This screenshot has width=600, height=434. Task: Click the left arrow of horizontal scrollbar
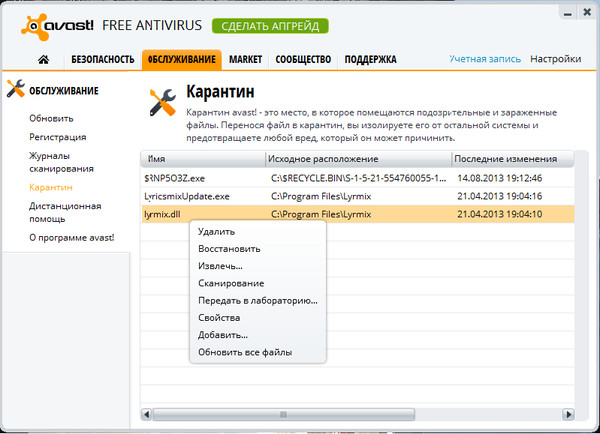pos(147,414)
